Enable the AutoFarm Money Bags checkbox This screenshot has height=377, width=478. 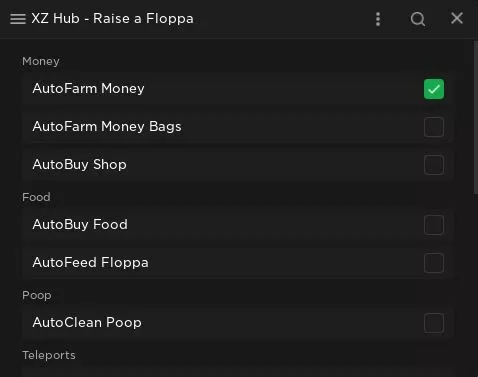[x=434, y=127]
